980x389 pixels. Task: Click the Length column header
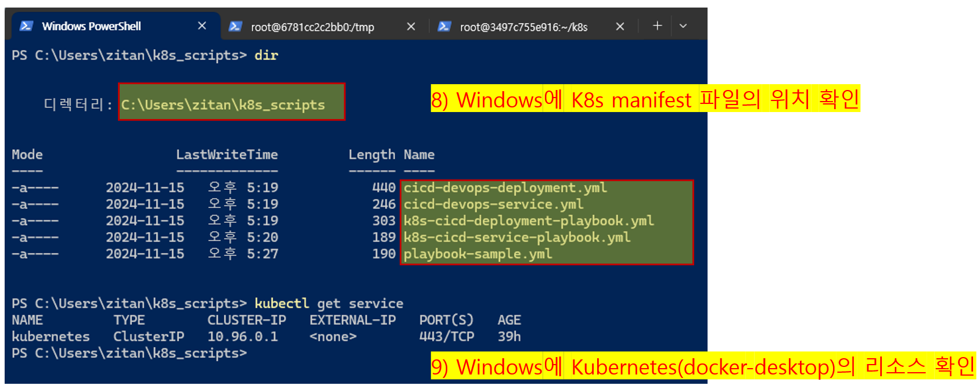[x=372, y=155]
